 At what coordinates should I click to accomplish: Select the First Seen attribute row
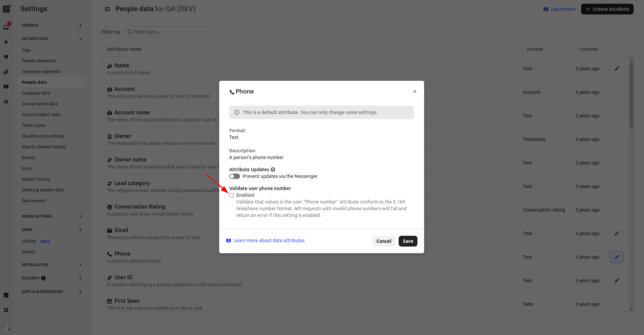pos(365,302)
